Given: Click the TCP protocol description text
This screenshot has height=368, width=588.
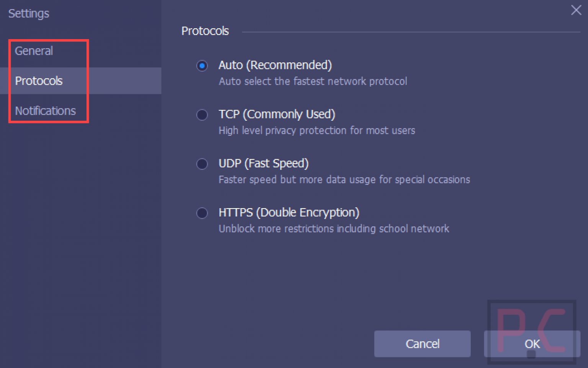Looking at the screenshot, I should pyautogui.click(x=317, y=130).
